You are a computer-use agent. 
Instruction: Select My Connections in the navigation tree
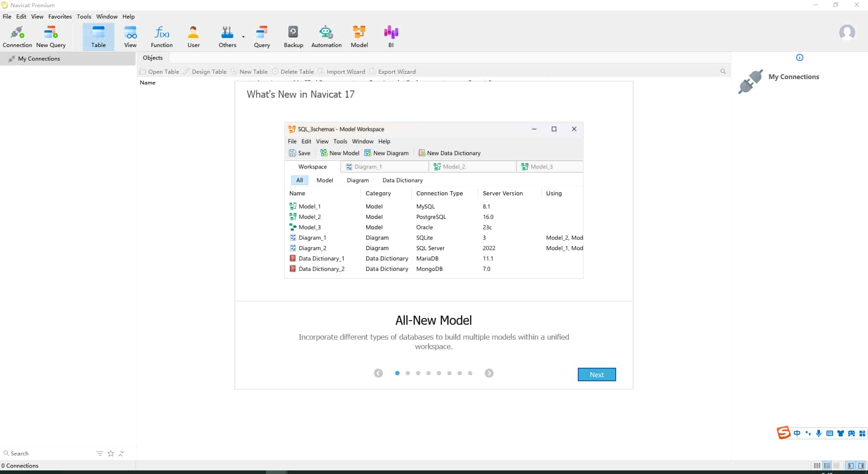point(68,58)
